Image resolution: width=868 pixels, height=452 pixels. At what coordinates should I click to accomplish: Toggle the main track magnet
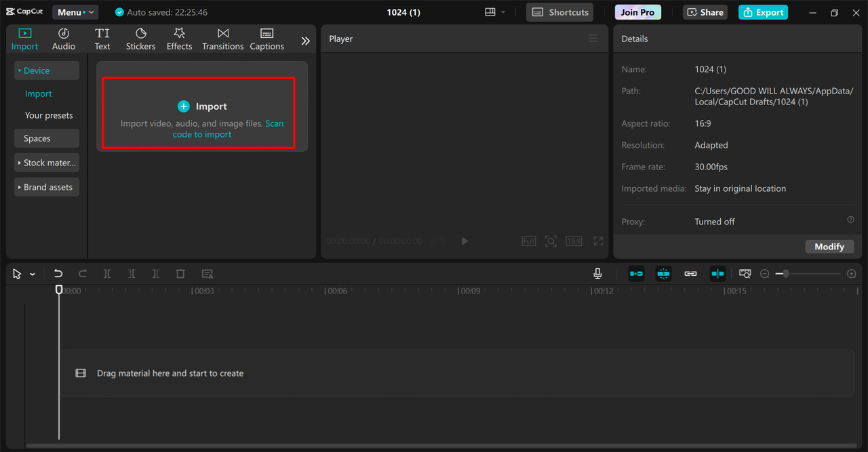tap(636, 274)
